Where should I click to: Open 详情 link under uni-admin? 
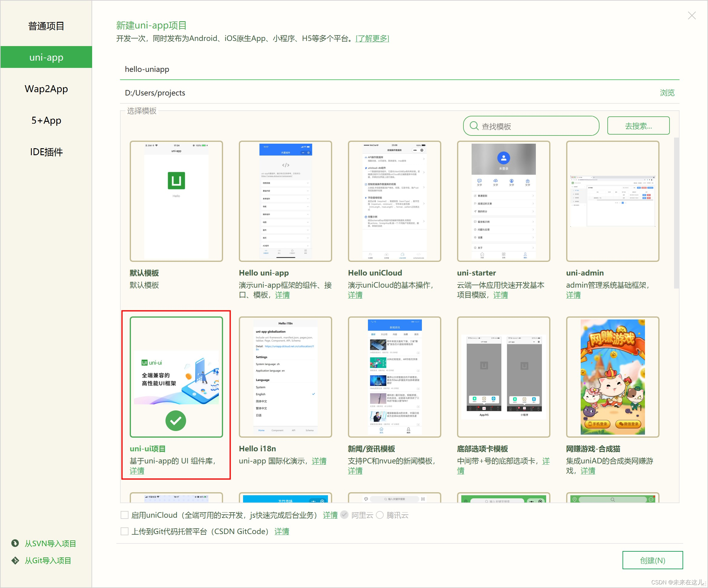point(573,295)
